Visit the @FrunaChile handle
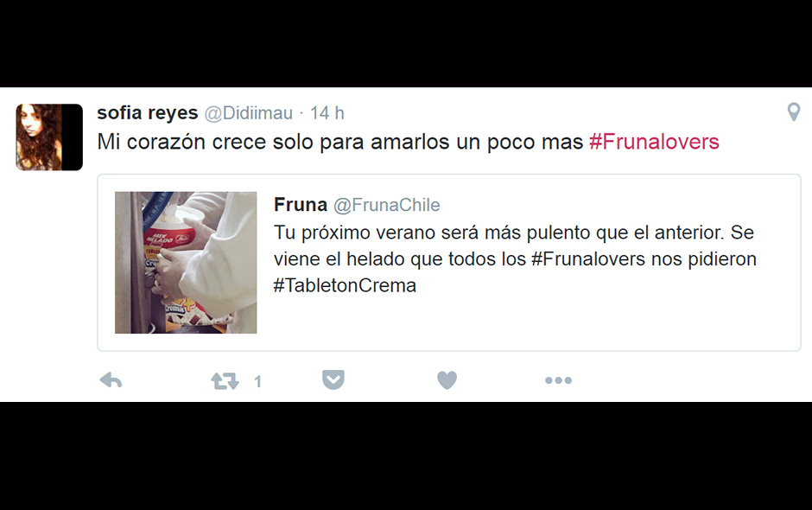Viewport: 812px width, 510px height. click(386, 205)
